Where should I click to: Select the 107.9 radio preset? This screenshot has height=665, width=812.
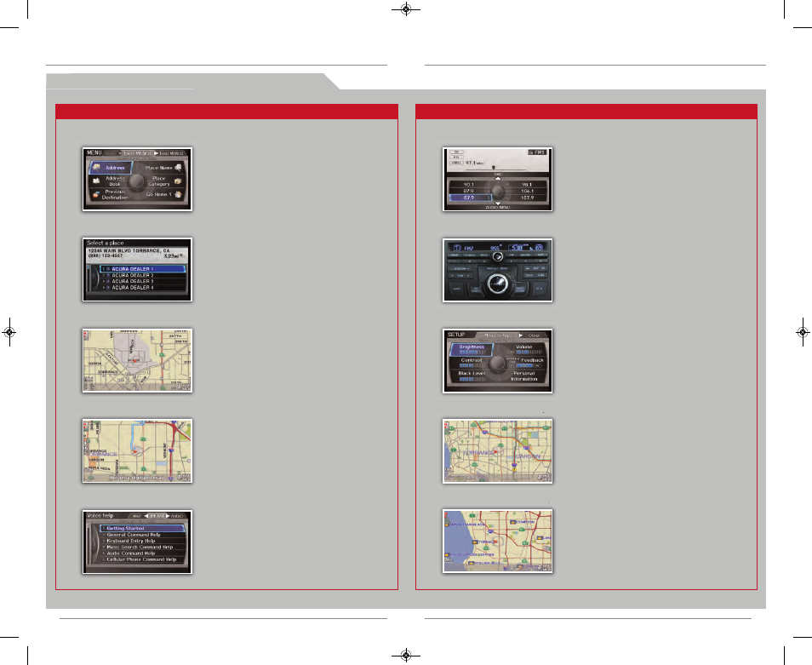click(x=527, y=198)
